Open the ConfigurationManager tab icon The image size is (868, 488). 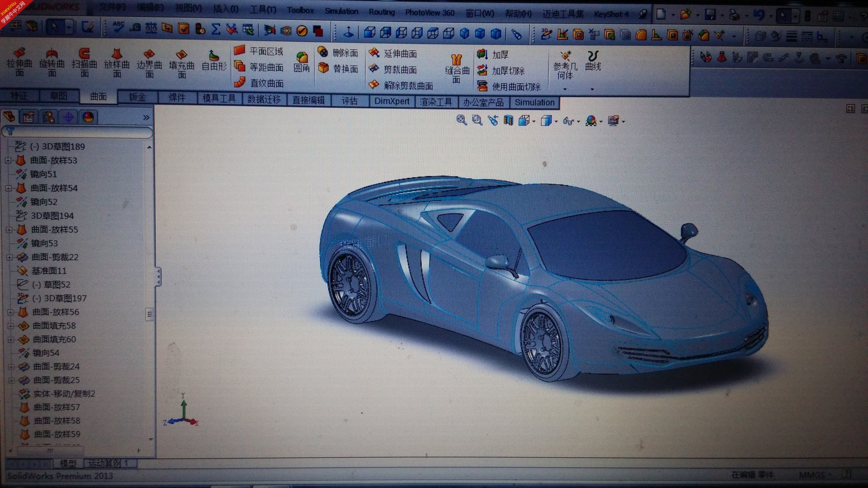click(x=49, y=117)
